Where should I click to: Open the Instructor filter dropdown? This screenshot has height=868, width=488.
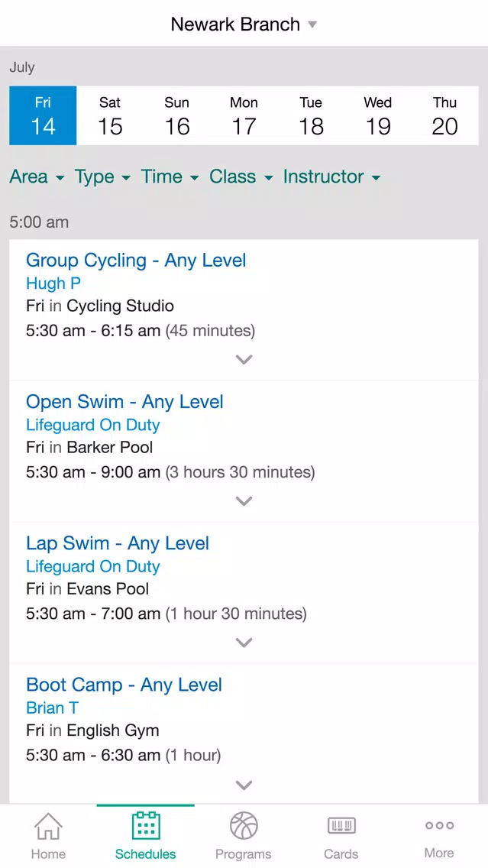coord(332,177)
